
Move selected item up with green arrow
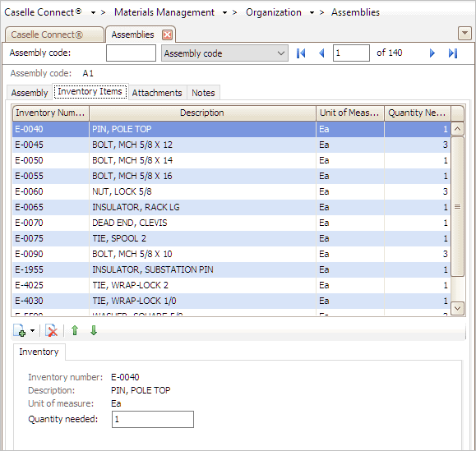tap(75, 330)
